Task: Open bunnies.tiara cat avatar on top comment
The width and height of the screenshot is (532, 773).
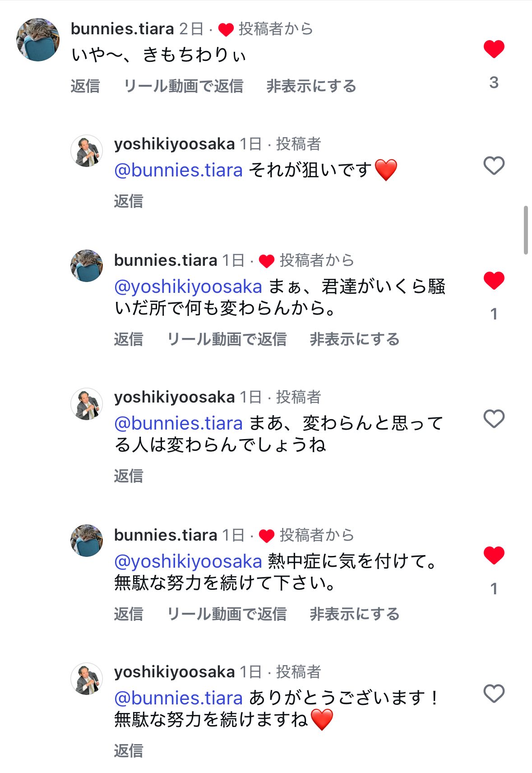Action: [x=38, y=40]
